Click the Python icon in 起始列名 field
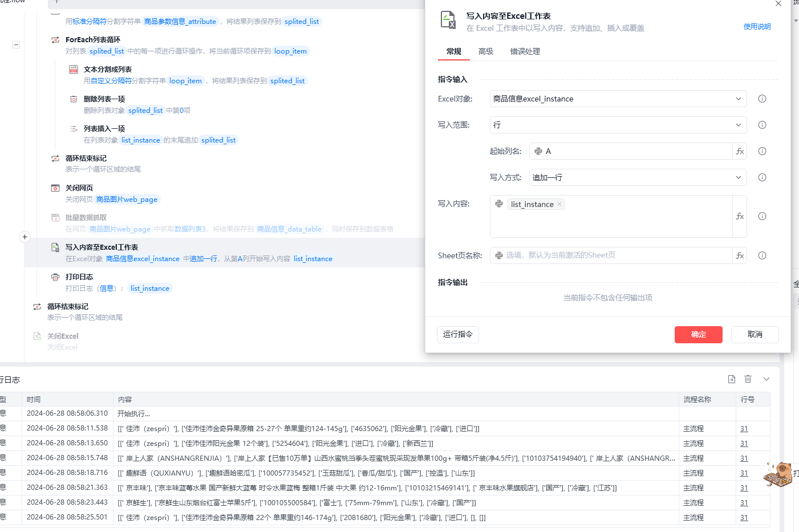The width and height of the screenshot is (799, 532). point(538,151)
